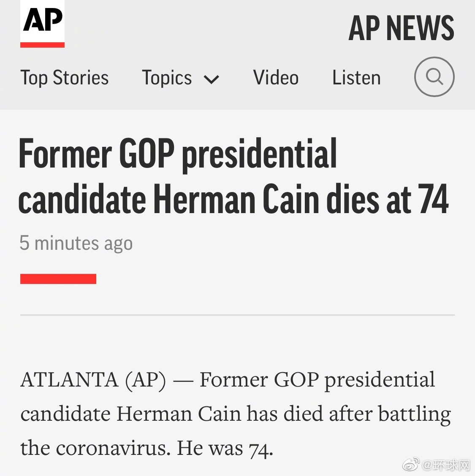
Task: Click the ATLANTA (AP) dateline
Action: [x=93, y=380]
